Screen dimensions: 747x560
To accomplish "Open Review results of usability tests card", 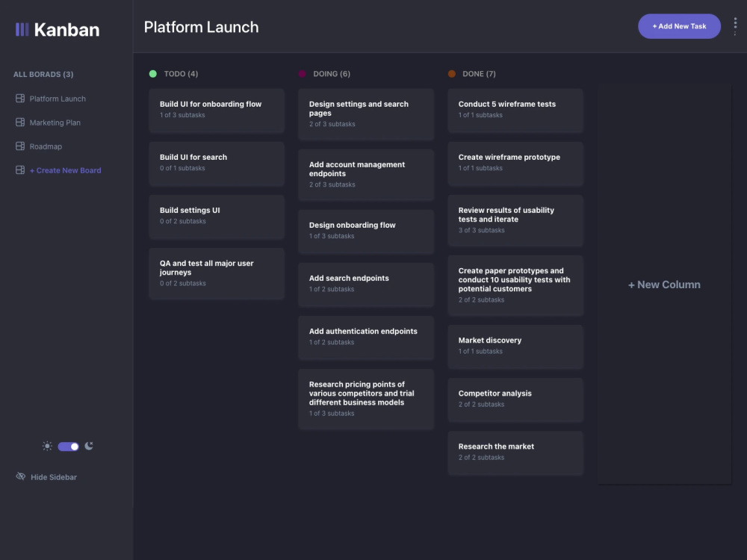I will point(515,220).
